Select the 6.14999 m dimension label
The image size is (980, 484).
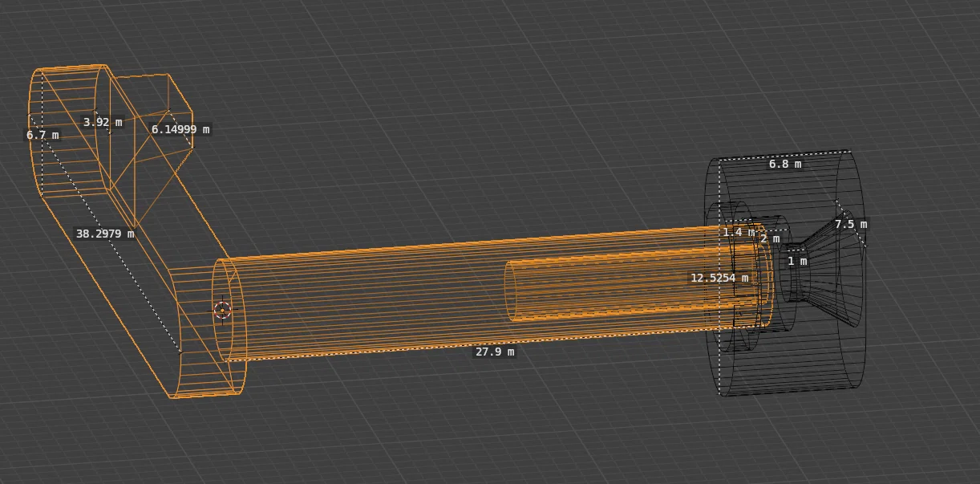180,129
